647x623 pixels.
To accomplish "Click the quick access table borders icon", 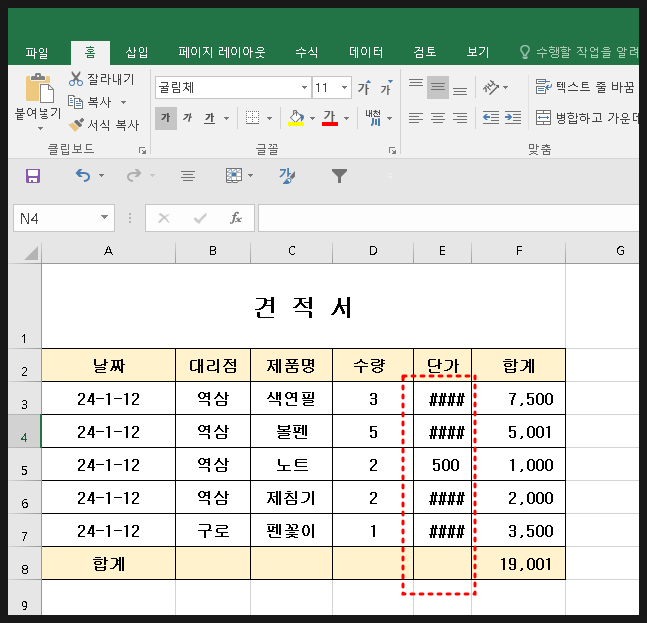I will (x=234, y=176).
